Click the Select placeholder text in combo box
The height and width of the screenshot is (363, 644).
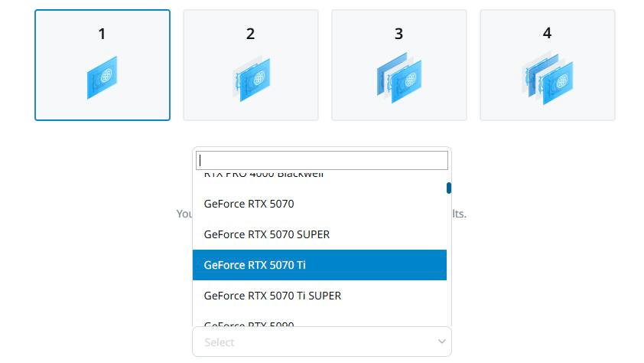(220, 342)
